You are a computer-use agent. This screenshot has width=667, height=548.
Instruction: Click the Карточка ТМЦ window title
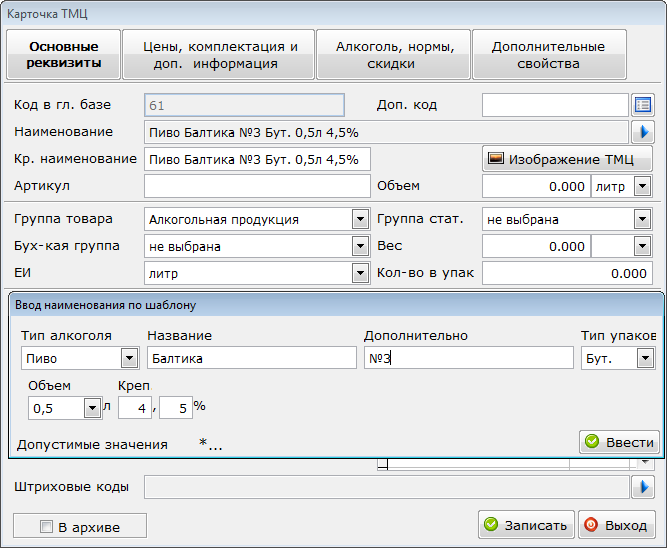pyautogui.click(x=47, y=14)
